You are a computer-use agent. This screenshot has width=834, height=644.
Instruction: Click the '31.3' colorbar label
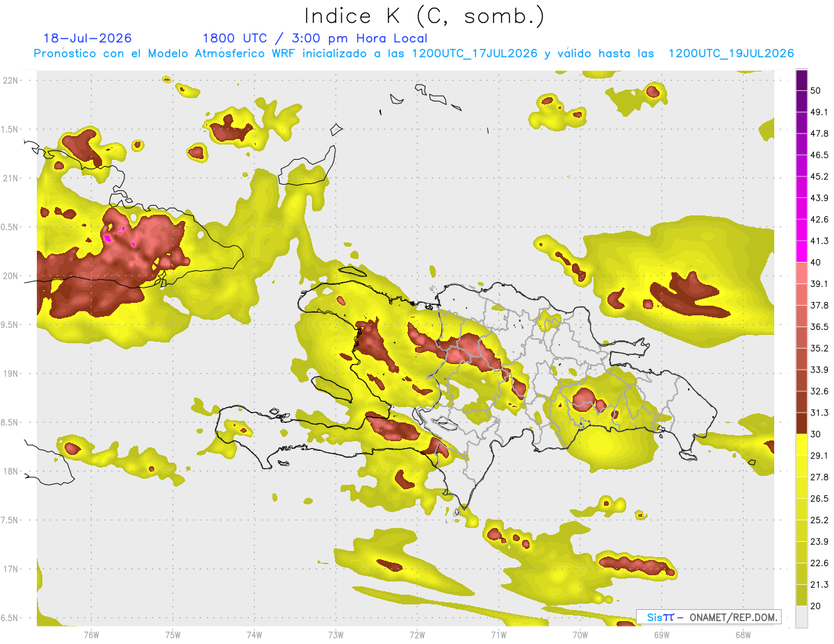(819, 413)
